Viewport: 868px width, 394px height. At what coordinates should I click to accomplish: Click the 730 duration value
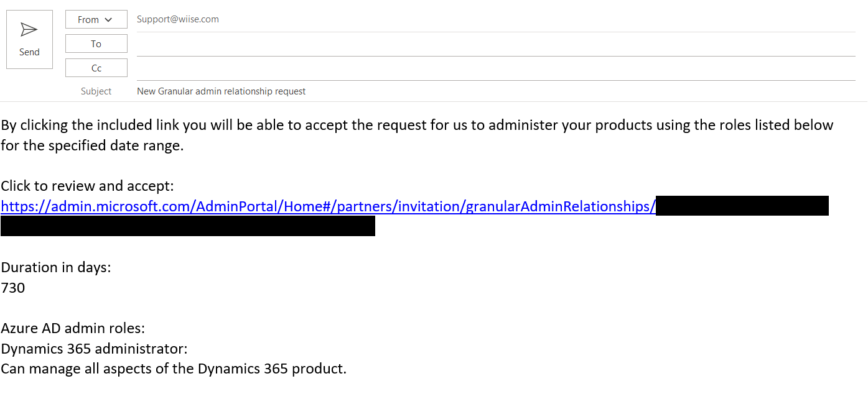[13, 288]
